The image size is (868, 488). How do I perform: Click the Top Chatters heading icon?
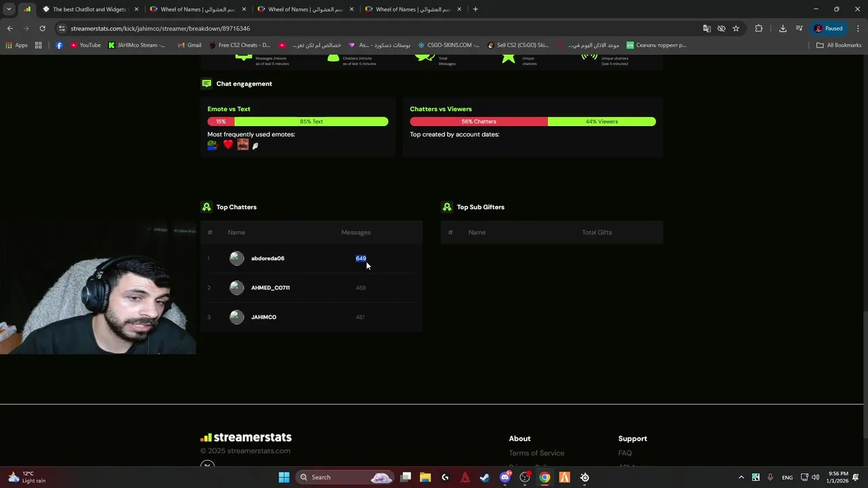point(206,207)
